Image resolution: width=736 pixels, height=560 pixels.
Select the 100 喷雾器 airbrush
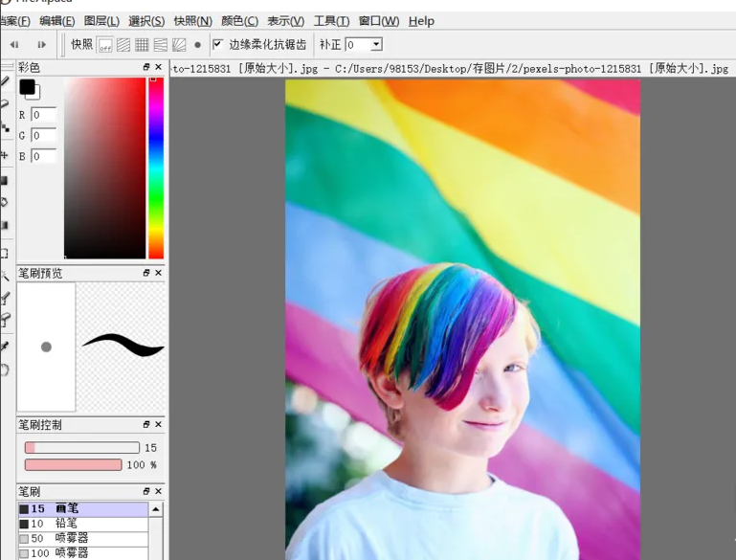(83, 553)
